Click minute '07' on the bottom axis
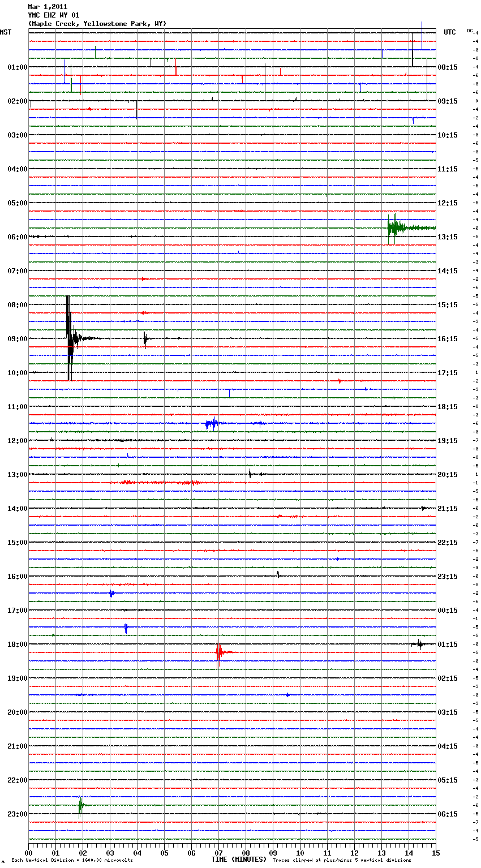The width and height of the screenshot is (481, 868). coord(218,852)
